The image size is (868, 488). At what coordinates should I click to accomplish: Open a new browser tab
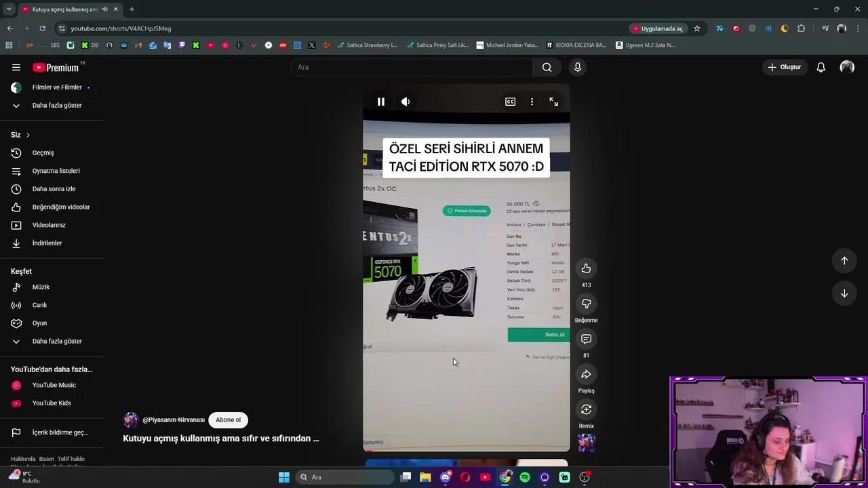click(132, 9)
